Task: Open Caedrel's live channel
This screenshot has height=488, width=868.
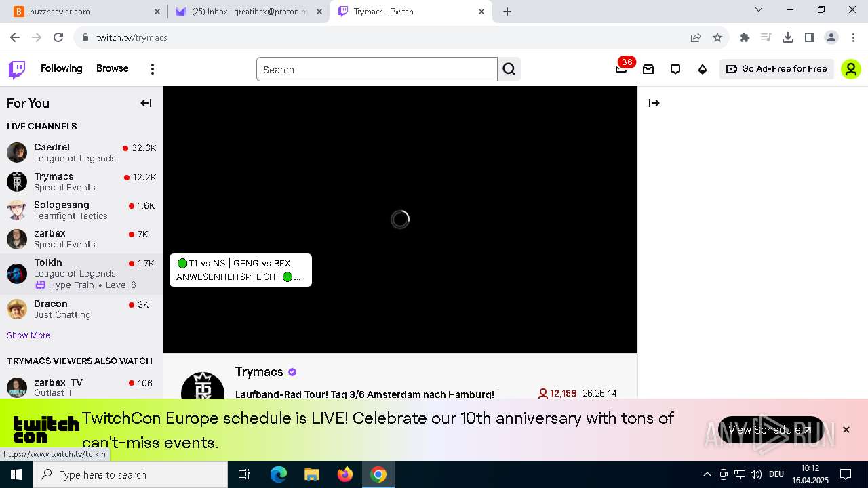Action: coord(81,152)
